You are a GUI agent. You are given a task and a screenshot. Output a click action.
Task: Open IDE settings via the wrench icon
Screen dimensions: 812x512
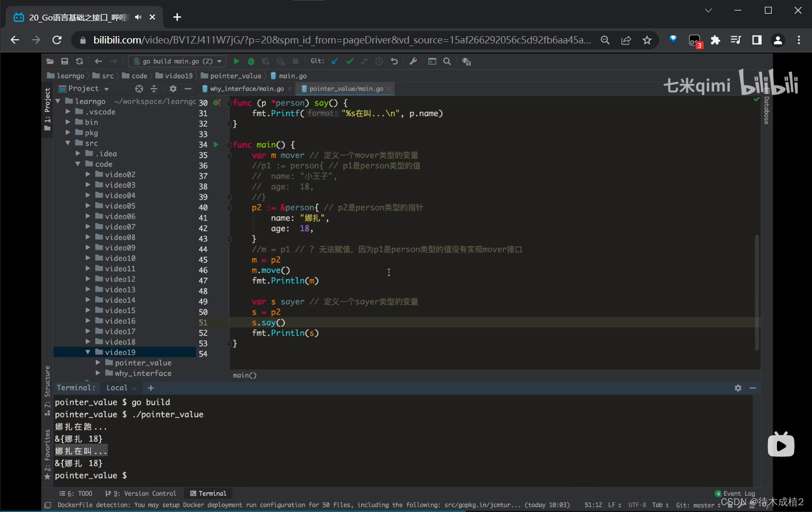click(x=413, y=61)
